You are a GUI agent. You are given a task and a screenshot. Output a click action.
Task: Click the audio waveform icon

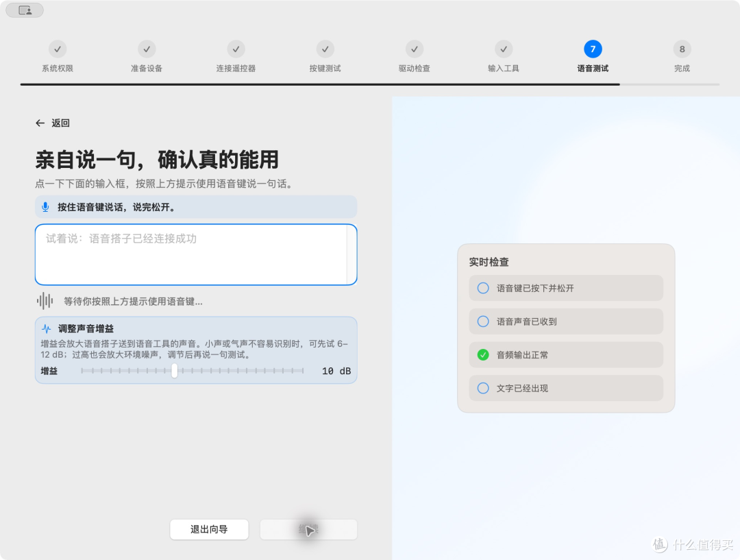45,301
